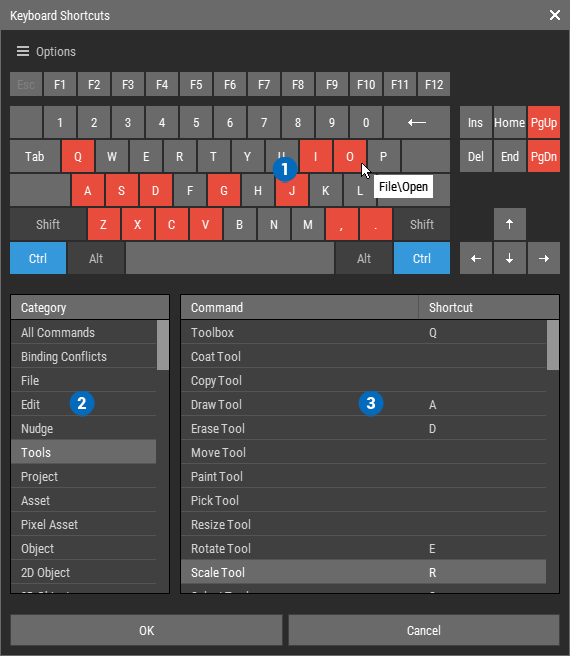Select the Erase Tool command row
Screen dimensions: 570x656
364,428
